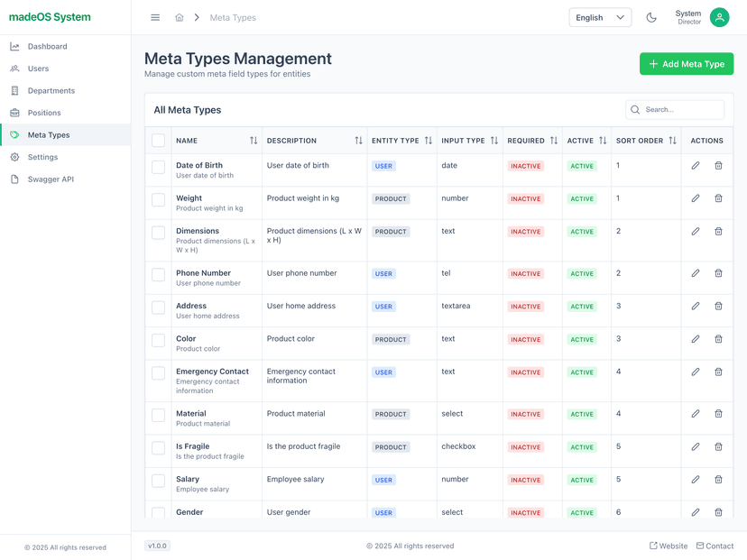Sort table by Required column
This screenshot has height=560, width=747.
pyautogui.click(x=554, y=141)
